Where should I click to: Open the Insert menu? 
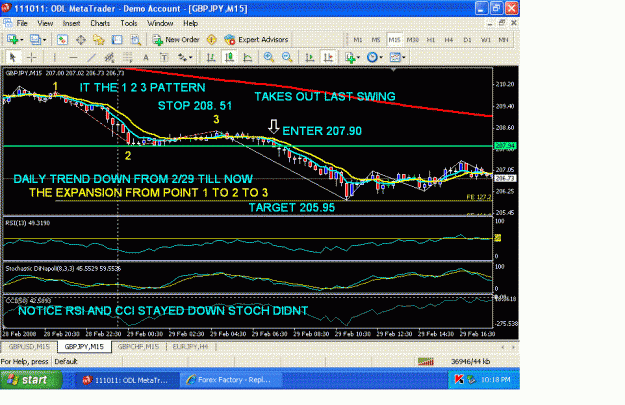pos(71,23)
